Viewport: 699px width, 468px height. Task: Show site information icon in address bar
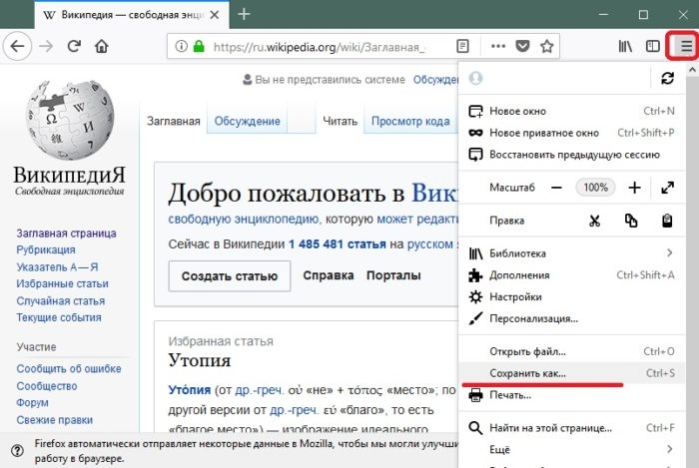coord(181,46)
